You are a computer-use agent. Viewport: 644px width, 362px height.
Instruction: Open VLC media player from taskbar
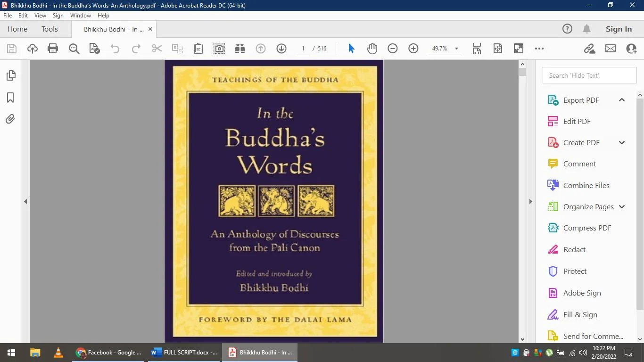pos(58,353)
